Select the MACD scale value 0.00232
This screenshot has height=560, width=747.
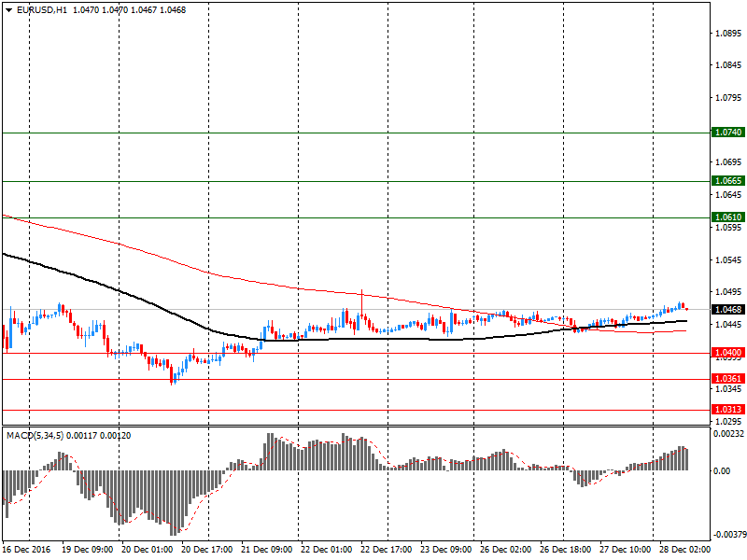tap(728, 434)
